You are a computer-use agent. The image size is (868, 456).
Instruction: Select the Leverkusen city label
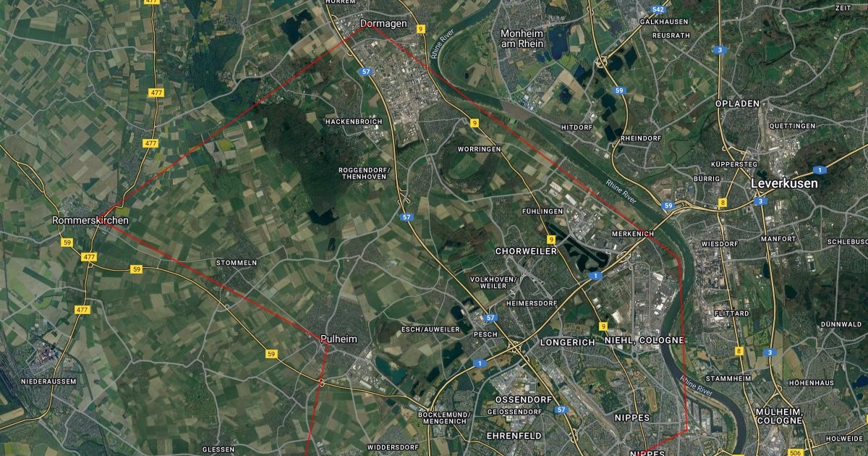(785, 184)
